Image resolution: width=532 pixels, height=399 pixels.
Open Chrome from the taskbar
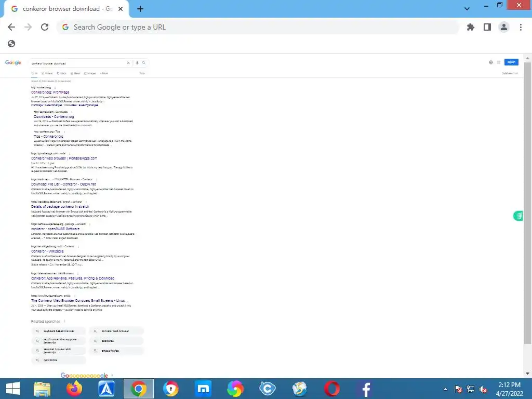(138, 389)
